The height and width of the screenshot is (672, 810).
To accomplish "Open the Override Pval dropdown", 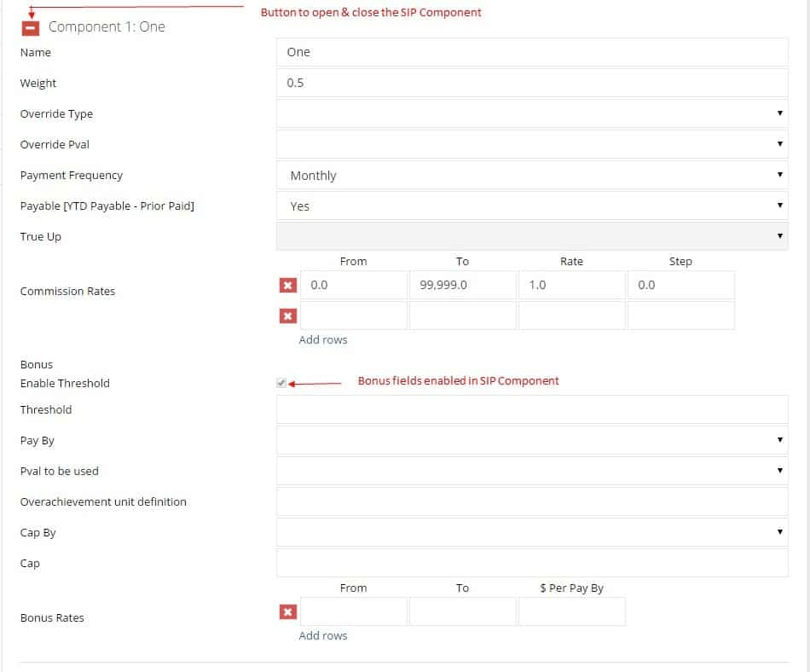I will tap(532, 144).
